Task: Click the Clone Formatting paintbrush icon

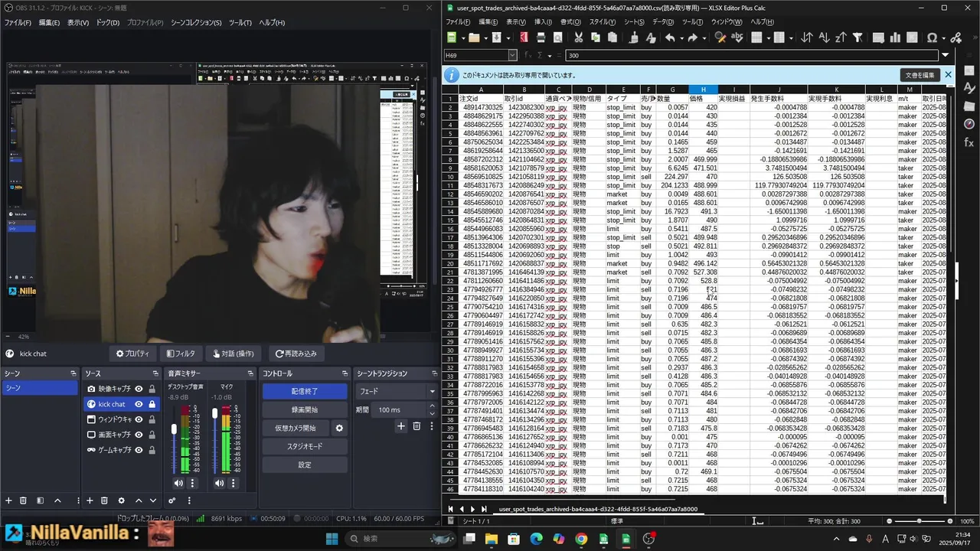Action: point(635,37)
